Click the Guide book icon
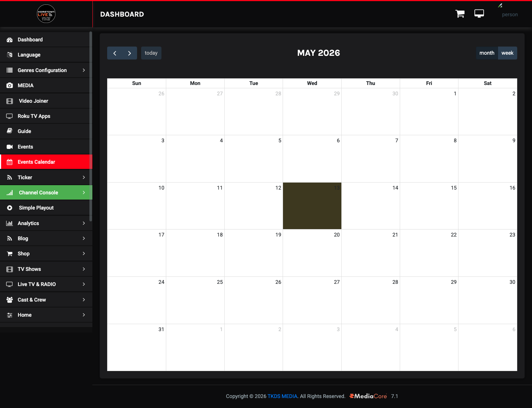 coord(10,131)
